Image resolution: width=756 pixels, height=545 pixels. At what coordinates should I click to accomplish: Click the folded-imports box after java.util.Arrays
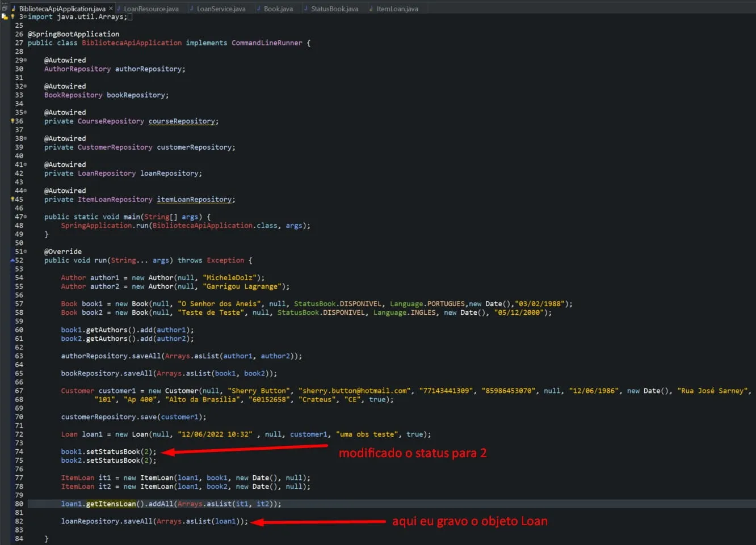[x=130, y=17]
